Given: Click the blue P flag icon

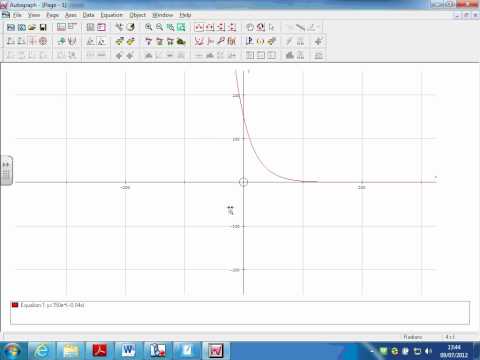Looking at the screenshot, I should [249, 41].
